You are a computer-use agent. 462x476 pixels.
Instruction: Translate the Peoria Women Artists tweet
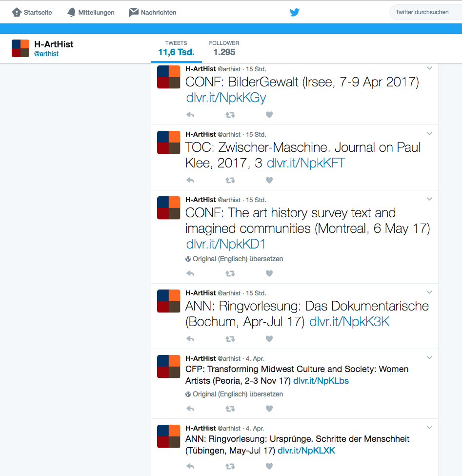click(x=238, y=394)
